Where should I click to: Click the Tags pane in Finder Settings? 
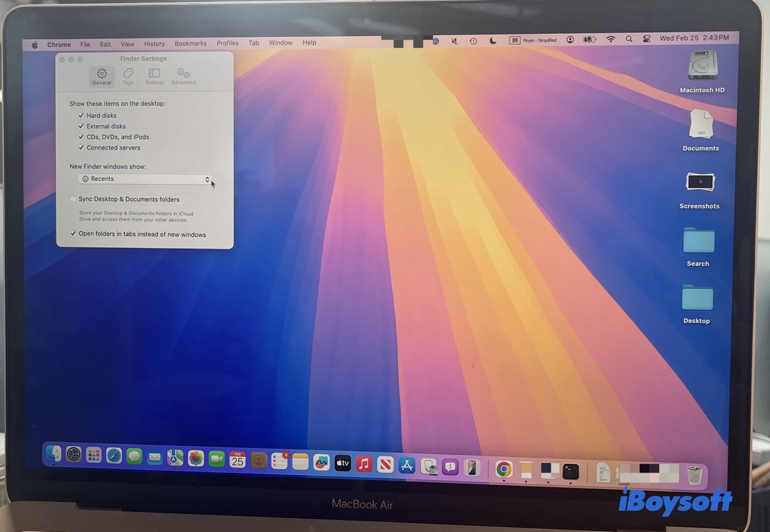(x=128, y=75)
